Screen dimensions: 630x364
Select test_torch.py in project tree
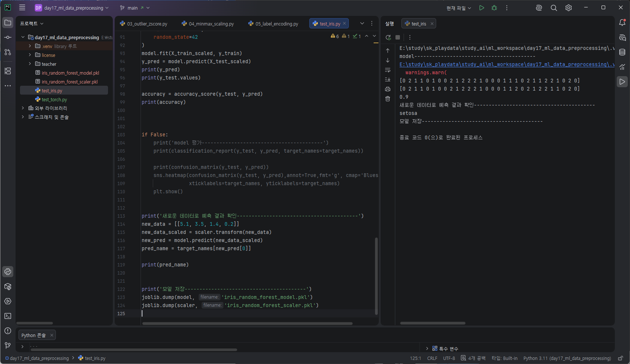54,99
